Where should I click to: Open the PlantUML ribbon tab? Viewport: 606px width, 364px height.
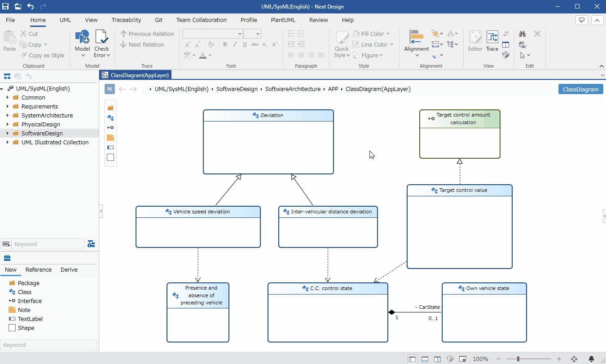[x=283, y=20]
